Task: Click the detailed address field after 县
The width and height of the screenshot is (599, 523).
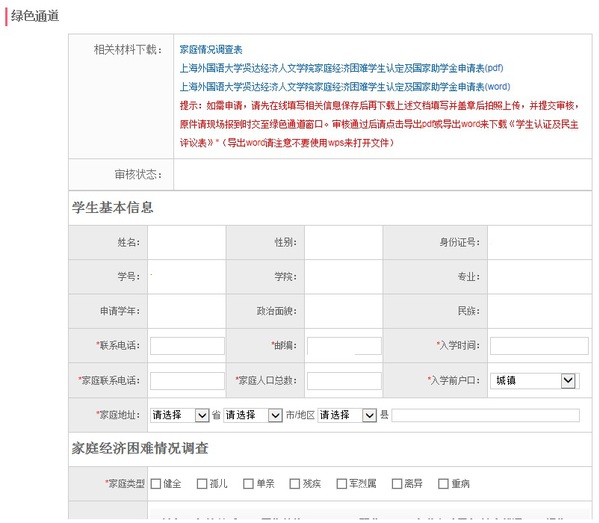Action: coord(486,415)
